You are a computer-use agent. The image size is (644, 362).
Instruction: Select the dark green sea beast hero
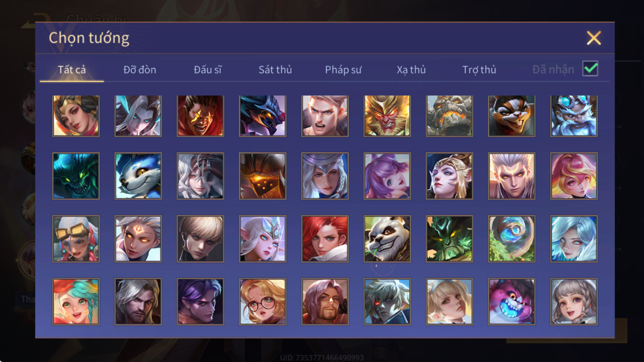76,176
